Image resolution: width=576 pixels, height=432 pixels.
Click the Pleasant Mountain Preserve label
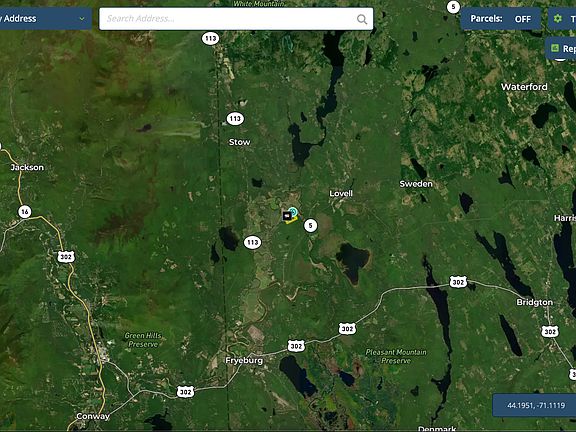[x=396, y=356]
